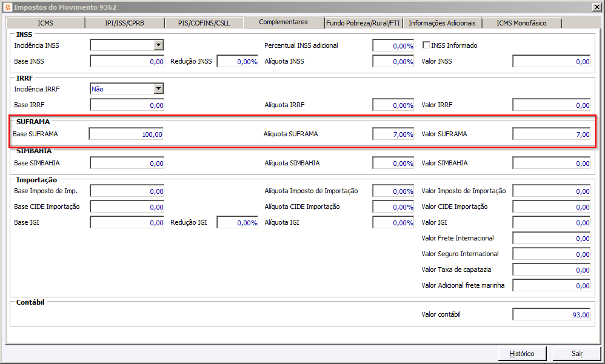Click the Valor contábil label

[441, 314]
